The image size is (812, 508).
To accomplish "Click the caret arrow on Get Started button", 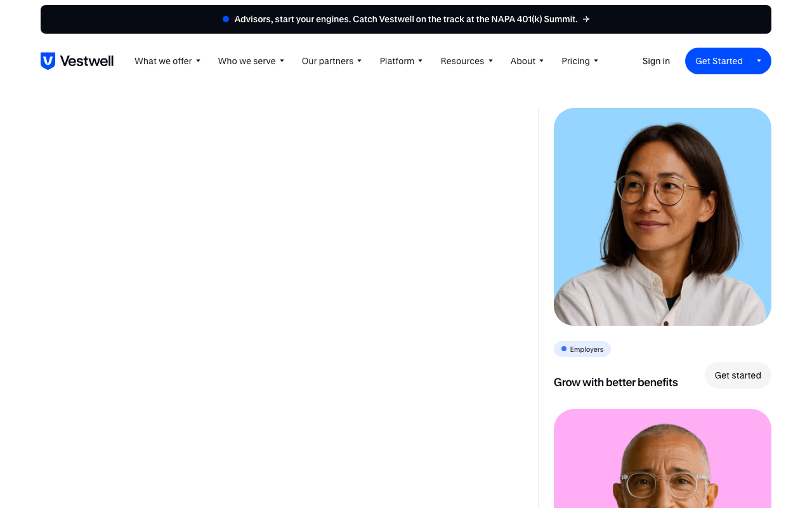I will tap(759, 61).
